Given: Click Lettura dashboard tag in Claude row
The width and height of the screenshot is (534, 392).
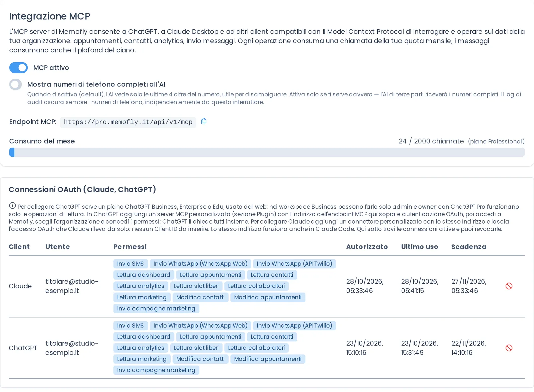Looking at the screenshot, I should pyautogui.click(x=144, y=275).
